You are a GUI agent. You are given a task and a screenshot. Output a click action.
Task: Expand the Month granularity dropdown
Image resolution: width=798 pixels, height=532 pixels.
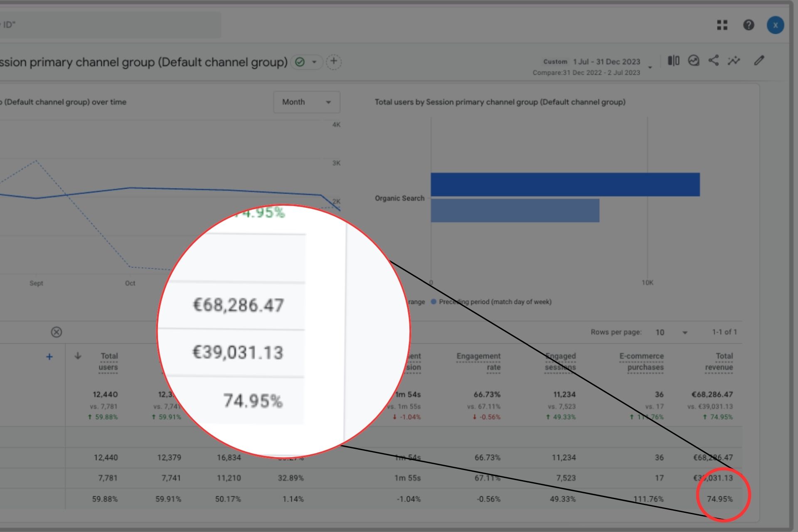[306, 102]
